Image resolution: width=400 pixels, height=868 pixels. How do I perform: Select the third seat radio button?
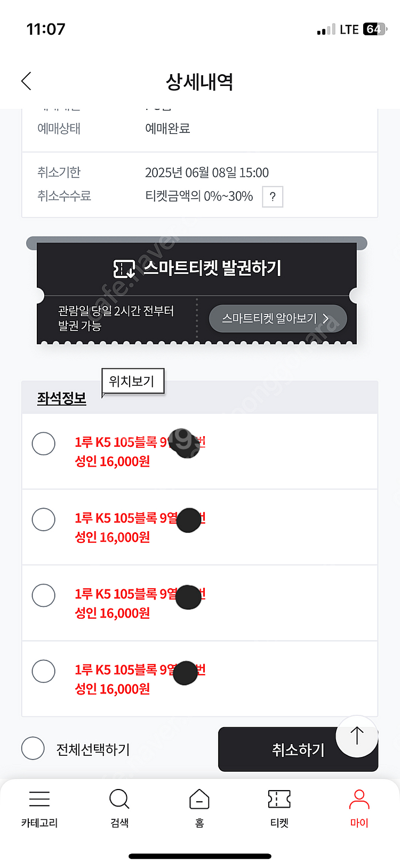[x=44, y=595]
